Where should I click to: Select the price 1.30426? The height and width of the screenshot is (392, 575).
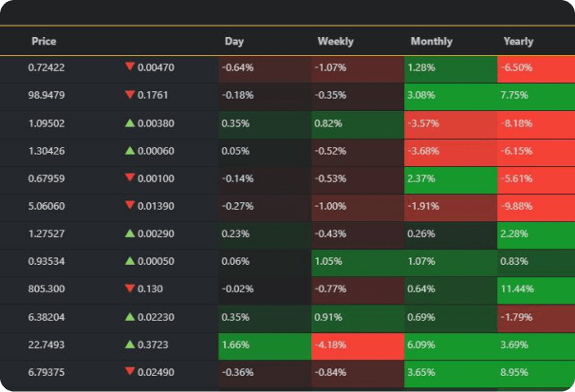[x=46, y=151]
